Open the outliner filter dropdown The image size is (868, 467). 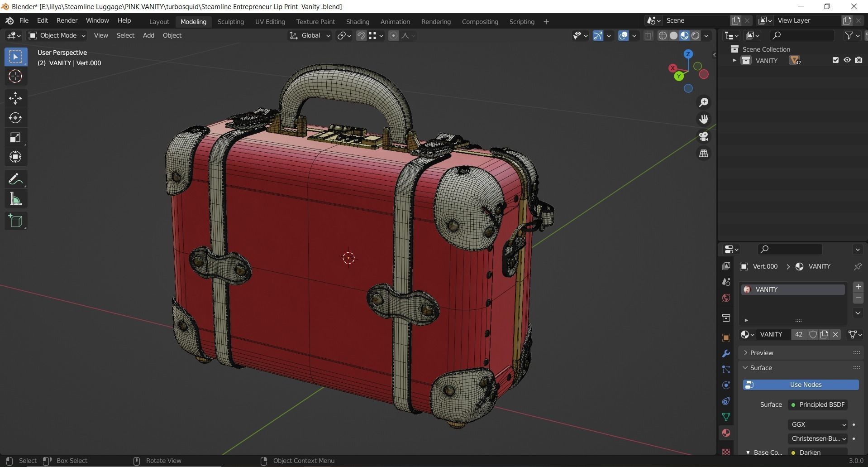[x=852, y=35]
